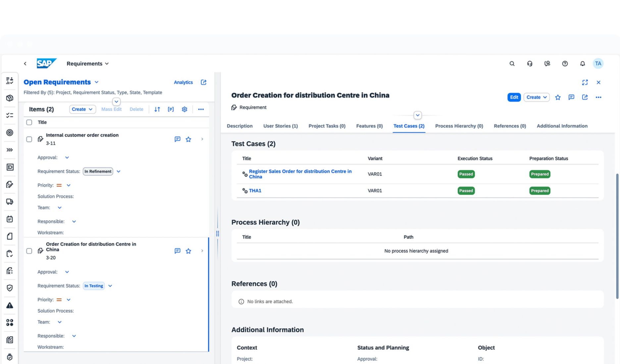Open the notifications bell

[582, 64]
